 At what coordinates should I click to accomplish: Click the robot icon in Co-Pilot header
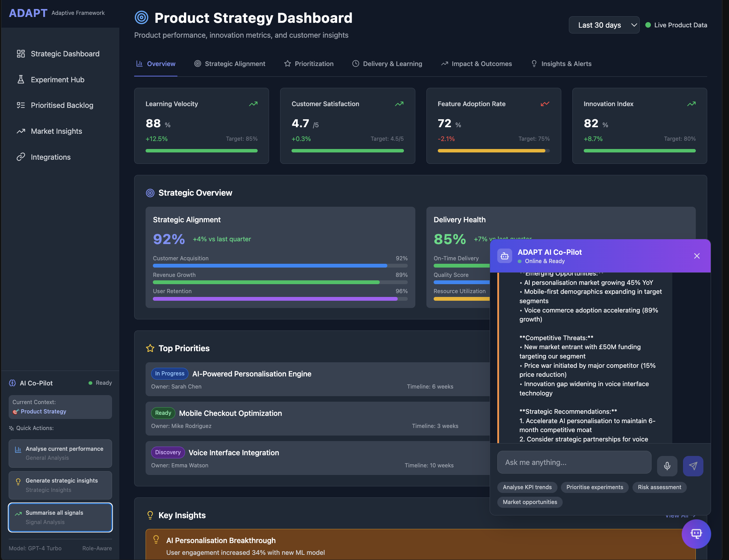[505, 256]
